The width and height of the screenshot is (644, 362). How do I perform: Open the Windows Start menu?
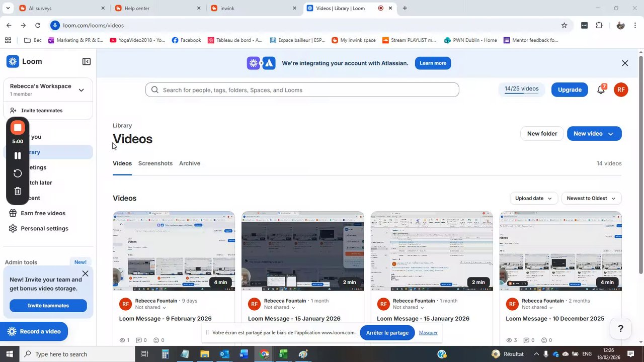(x=10, y=354)
